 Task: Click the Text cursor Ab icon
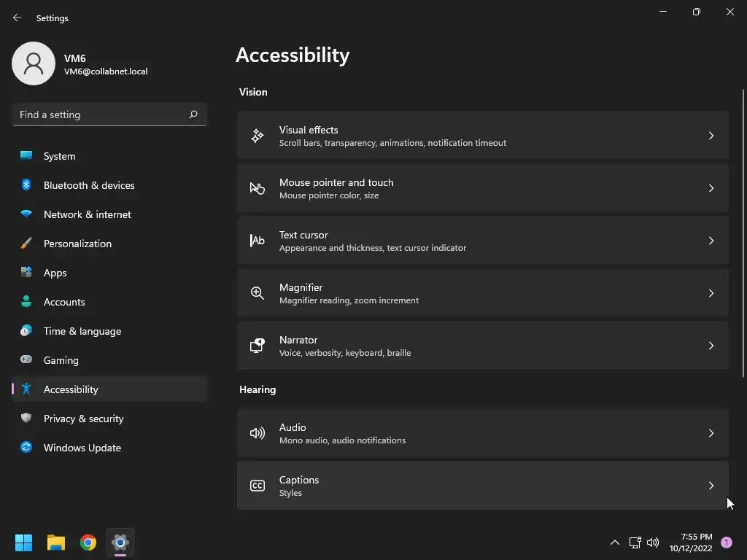(x=258, y=241)
